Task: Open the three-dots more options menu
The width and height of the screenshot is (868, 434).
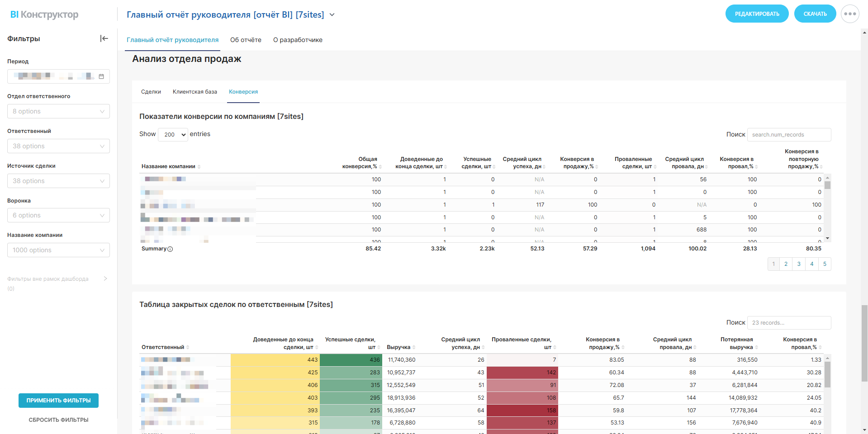Action: coord(850,14)
